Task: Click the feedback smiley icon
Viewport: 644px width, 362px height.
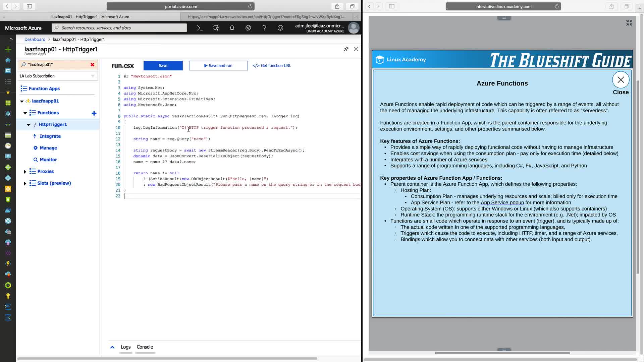Action: coord(280,28)
